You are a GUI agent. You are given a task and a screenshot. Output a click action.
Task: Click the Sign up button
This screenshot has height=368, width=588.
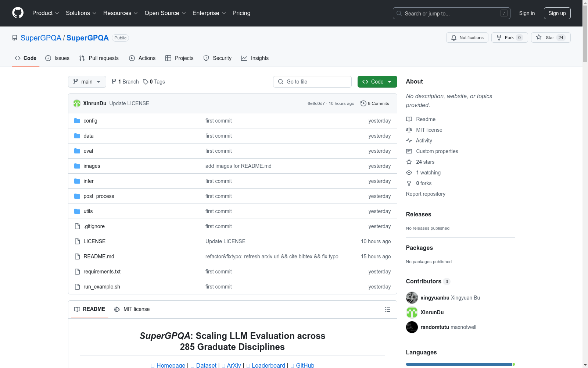pos(557,13)
